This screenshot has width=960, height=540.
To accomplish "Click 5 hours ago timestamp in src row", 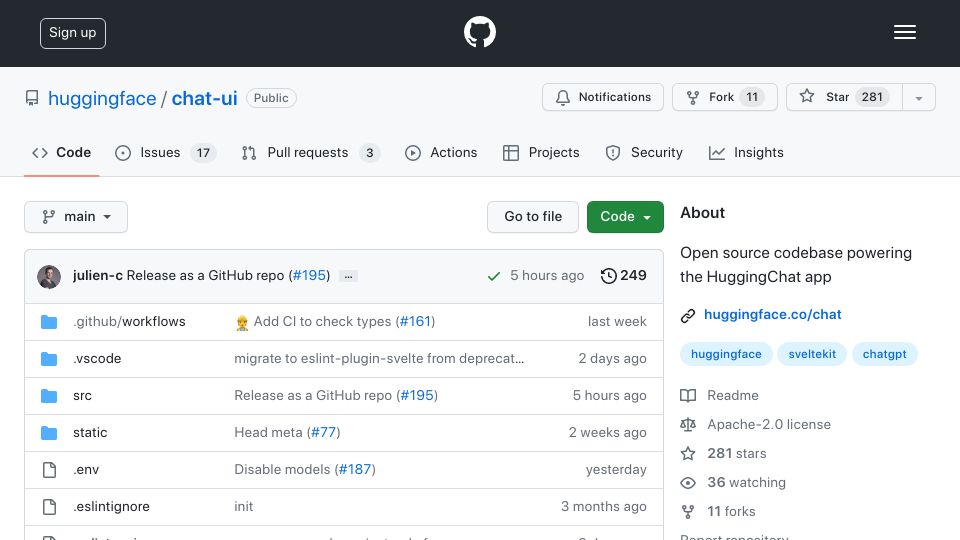I will (609, 396).
